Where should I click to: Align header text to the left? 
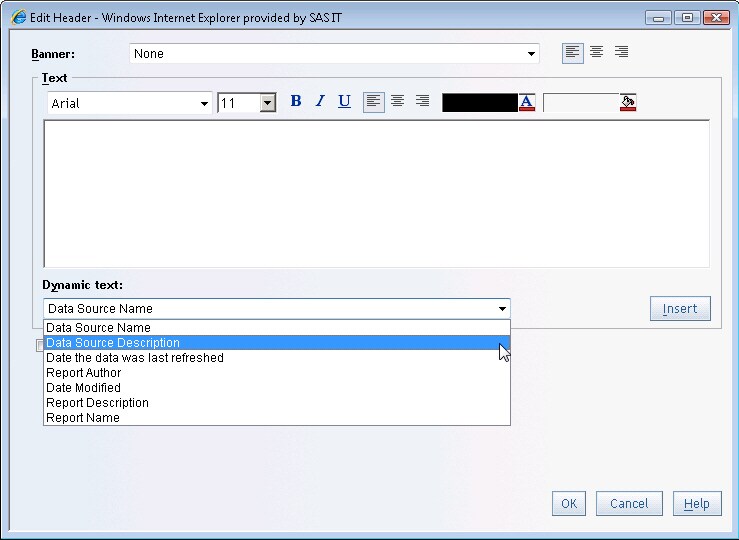coord(373,101)
